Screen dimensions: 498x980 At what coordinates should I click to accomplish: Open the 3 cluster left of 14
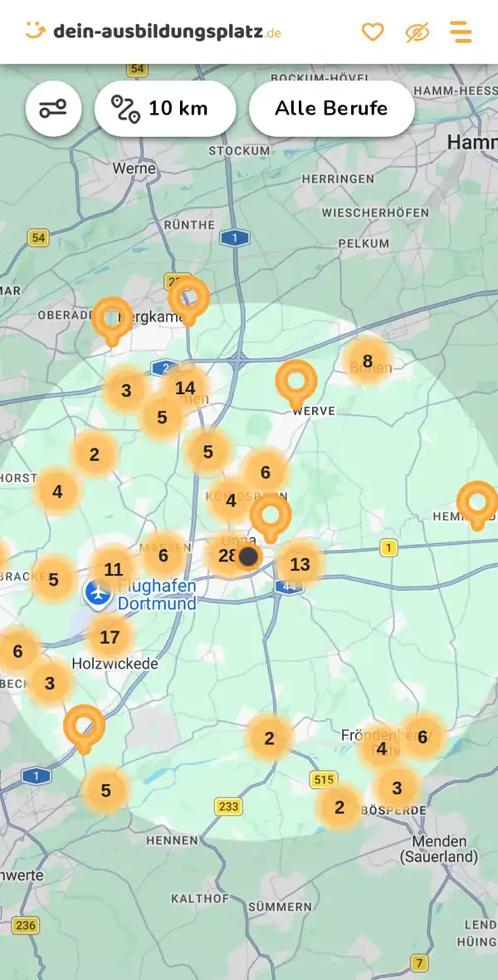[x=126, y=390]
